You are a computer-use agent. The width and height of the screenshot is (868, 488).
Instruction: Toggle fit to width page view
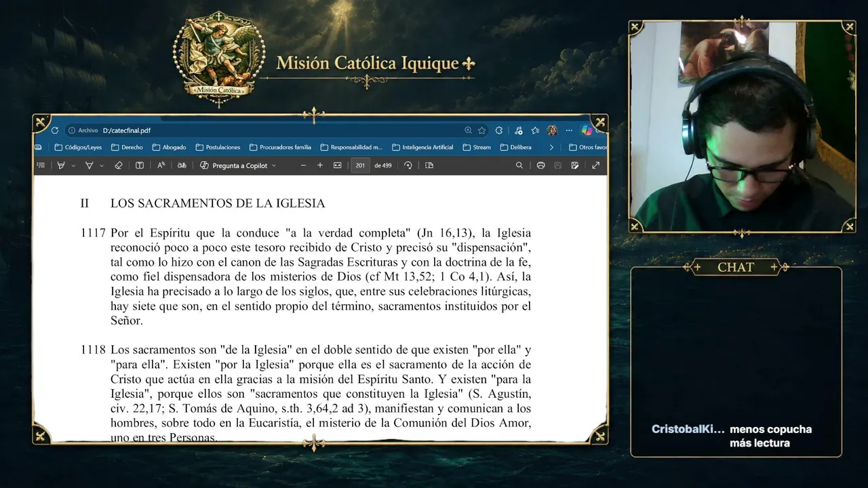point(338,165)
